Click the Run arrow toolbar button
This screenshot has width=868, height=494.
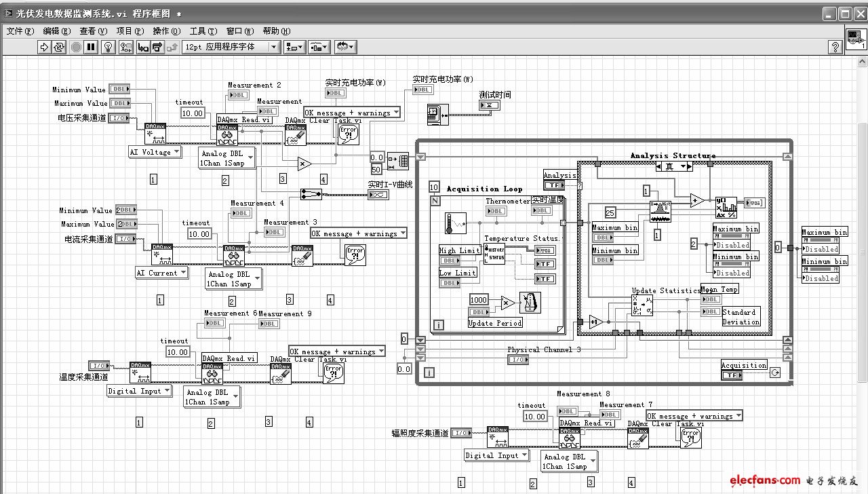point(44,47)
